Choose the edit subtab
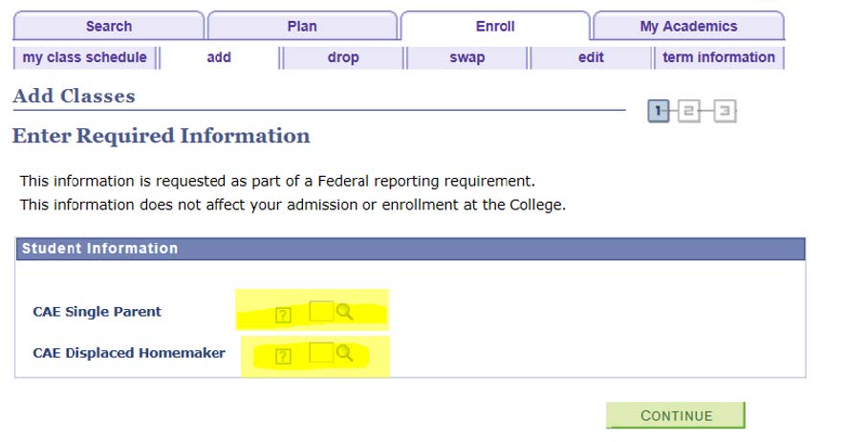 (591, 57)
